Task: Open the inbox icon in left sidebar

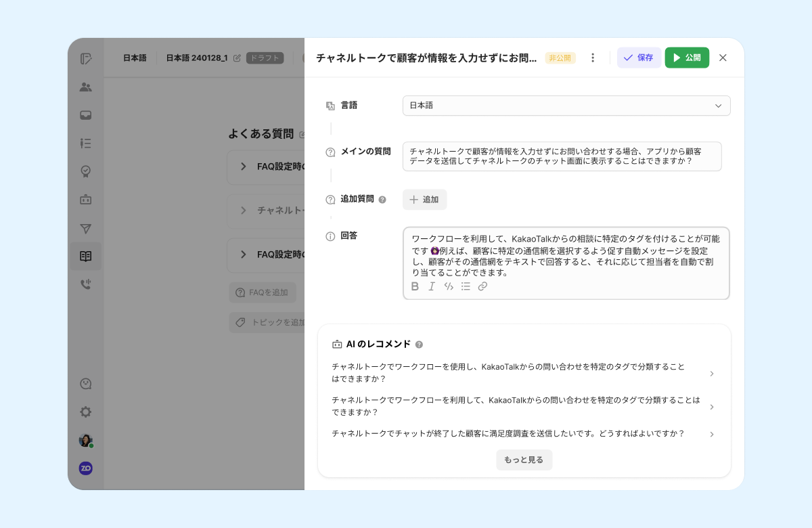Action: click(x=86, y=115)
